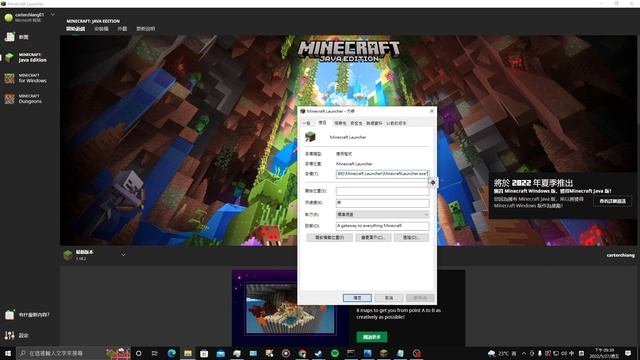The image size is (640, 360).
Task: Open Microsoft Store from the taskbar
Action: pyautogui.click(x=204, y=353)
